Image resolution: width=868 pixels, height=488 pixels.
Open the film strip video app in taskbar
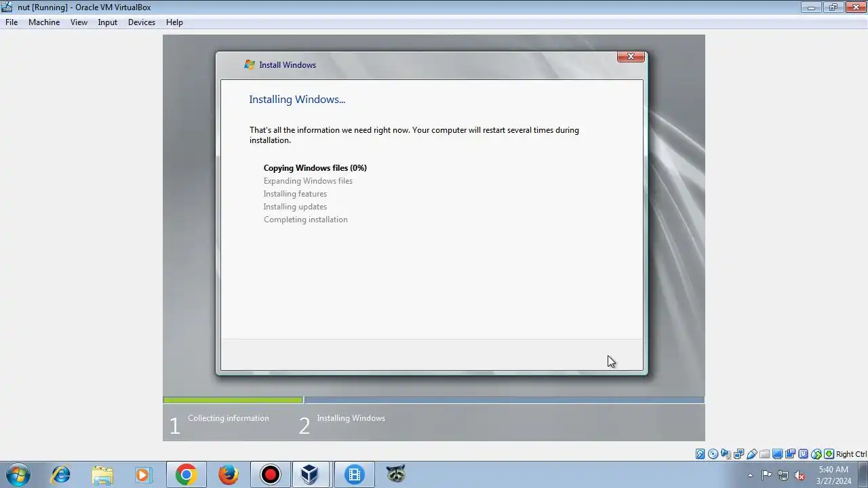pyautogui.click(x=354, y=474)
